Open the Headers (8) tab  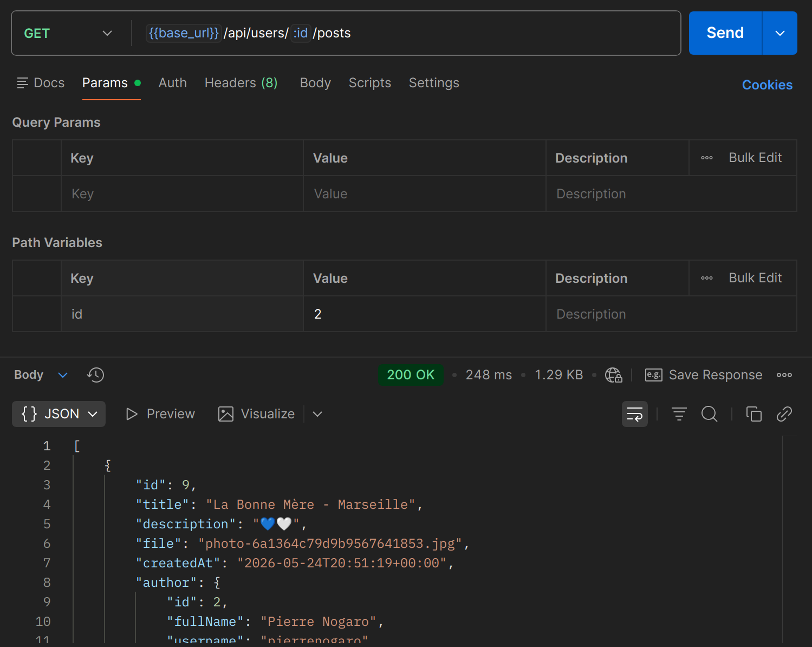point(241,83)
